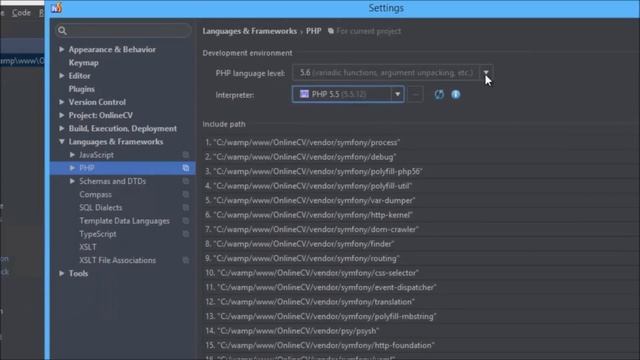The width and height of the screenshot is (640, 360).
Task: Select include path symfony/http-foundation
Action: (x=320, y=345)
